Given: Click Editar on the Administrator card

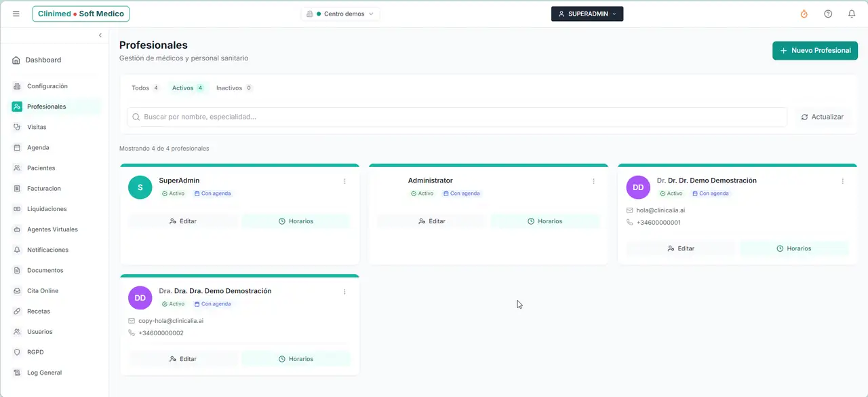Looking at the screenshot, I should (x=432, y=221).
